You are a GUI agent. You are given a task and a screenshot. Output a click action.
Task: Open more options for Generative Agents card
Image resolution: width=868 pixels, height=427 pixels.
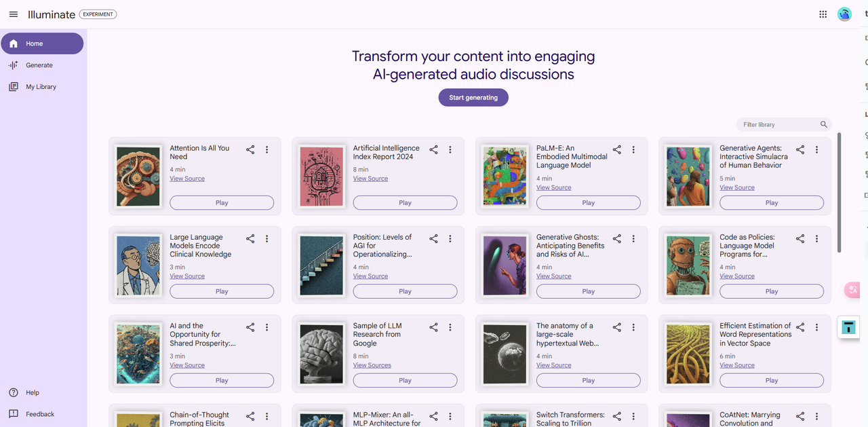pyautogui.click(x=816, y=149)
